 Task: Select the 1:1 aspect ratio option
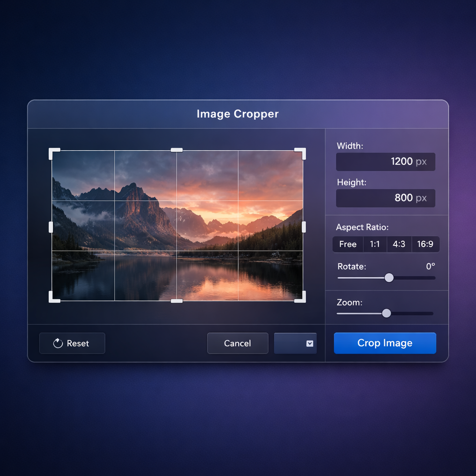pyautogui.click(x=375, y=244)
